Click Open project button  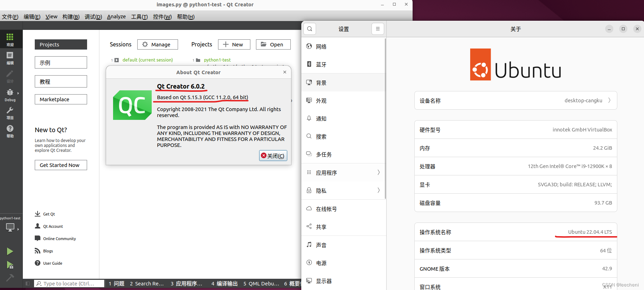coord(273,44)
